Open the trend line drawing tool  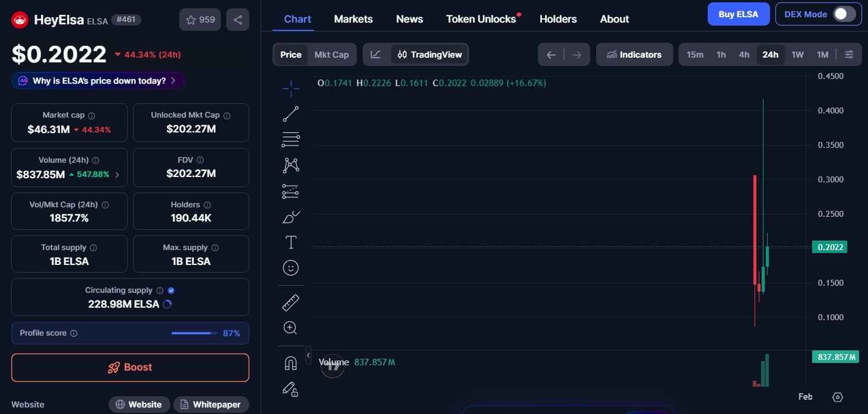point(291,113)
